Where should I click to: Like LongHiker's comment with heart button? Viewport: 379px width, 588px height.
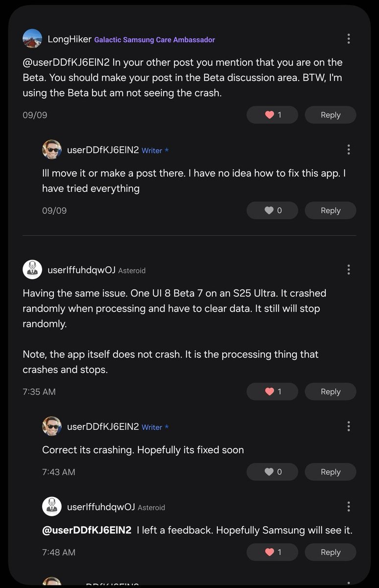click(x=273, y=115)
